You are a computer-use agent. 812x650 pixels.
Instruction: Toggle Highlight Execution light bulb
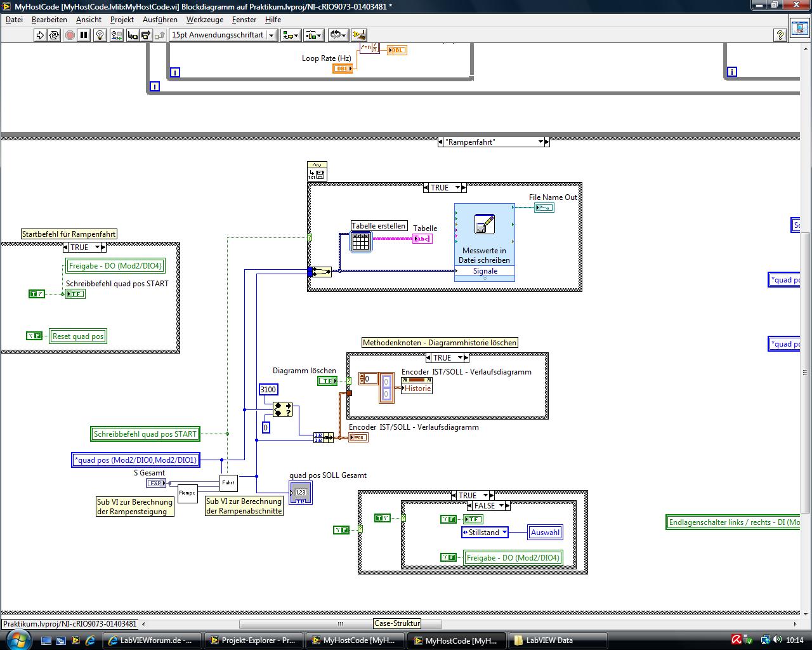[100, 35]
